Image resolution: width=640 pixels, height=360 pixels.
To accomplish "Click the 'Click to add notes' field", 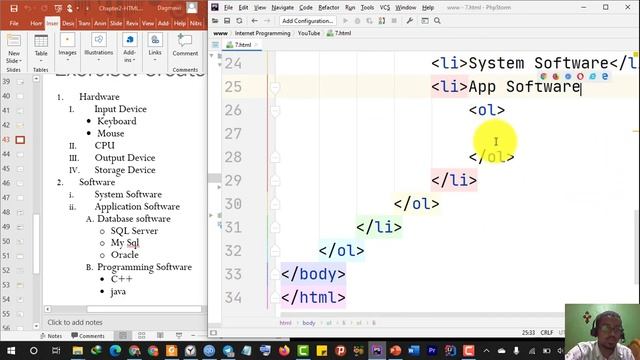I will pos(75,322).
